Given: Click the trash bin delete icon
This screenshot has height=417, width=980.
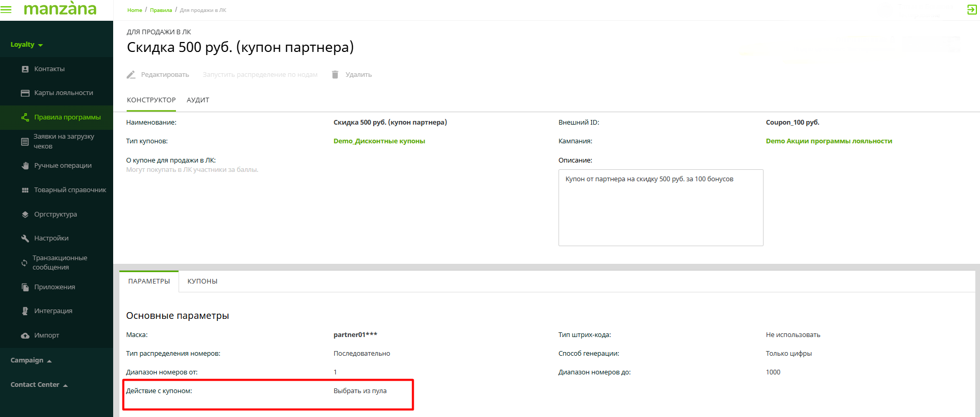Looking at the screenshot, I should pyautogui.click(x=335, y=75).
